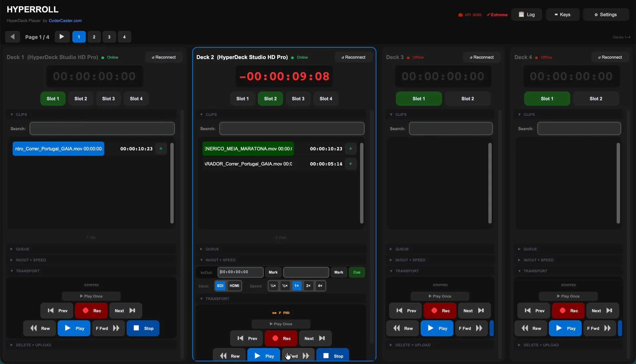Open the Log panel

[x=527, y=15]
